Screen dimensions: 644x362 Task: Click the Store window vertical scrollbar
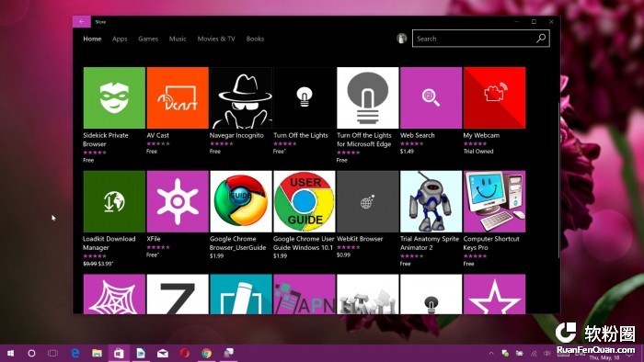tap(558, 180)
